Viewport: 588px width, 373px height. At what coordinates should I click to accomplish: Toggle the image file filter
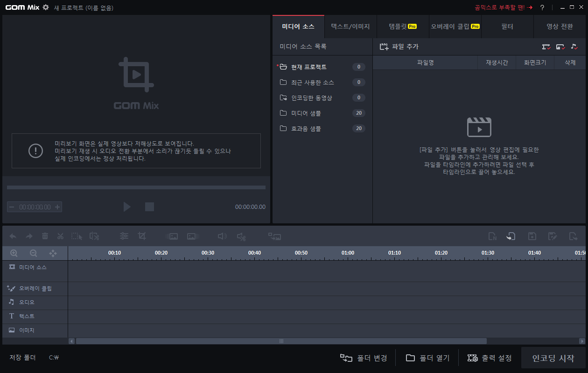(560, 47)
